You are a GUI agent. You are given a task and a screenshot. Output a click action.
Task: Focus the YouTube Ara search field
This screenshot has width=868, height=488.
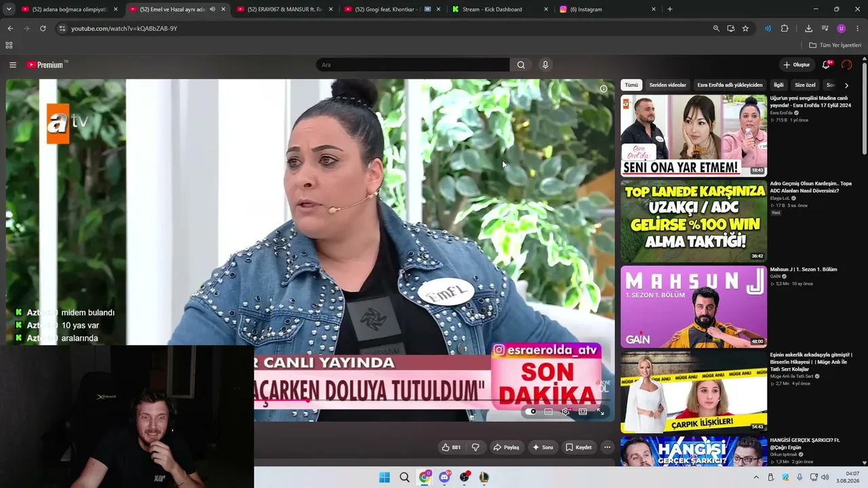413,65
